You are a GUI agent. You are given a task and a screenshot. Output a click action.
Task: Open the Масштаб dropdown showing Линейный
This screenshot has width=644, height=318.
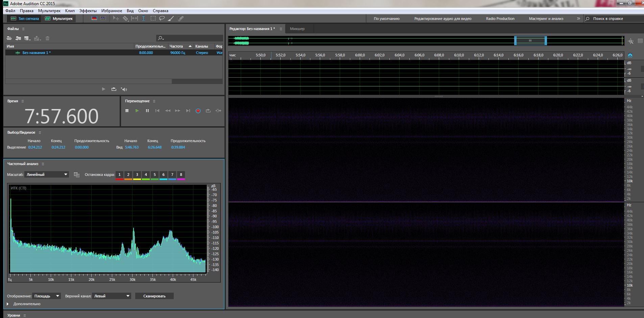[x=47, y=175]
